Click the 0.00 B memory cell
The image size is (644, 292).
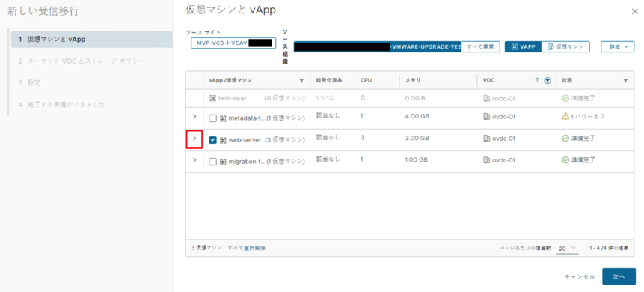[415, 98]
